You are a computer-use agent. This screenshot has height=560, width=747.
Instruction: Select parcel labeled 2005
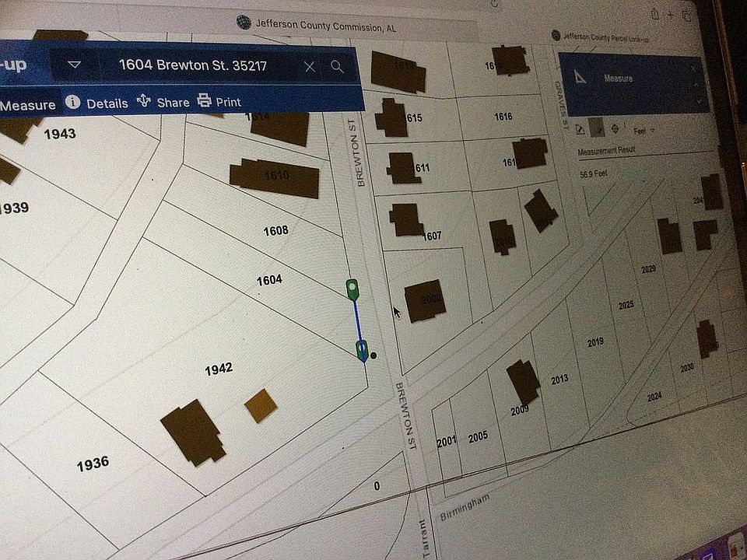(478, 436)
